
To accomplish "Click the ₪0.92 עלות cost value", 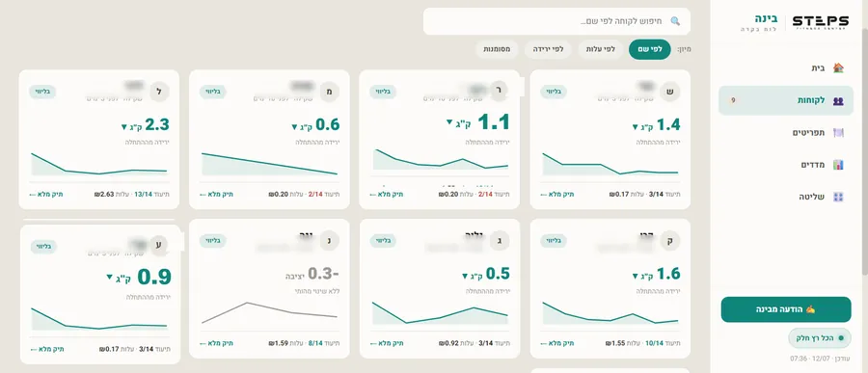I will pos(457,343).
